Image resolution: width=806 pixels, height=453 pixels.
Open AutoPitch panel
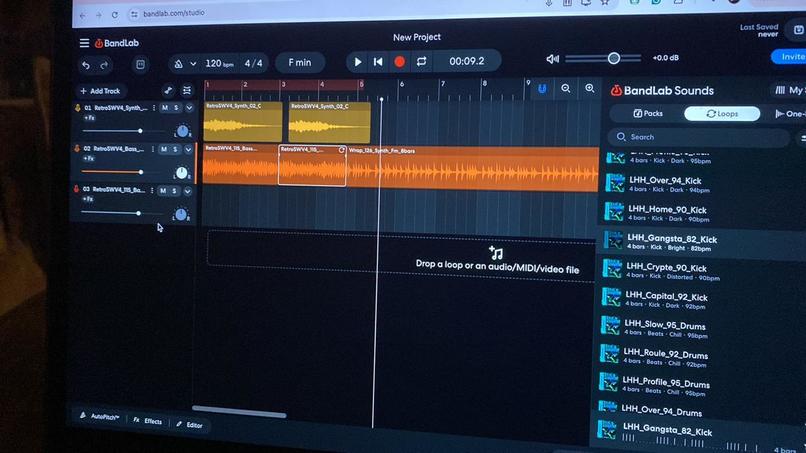click(x=100, y=416)
